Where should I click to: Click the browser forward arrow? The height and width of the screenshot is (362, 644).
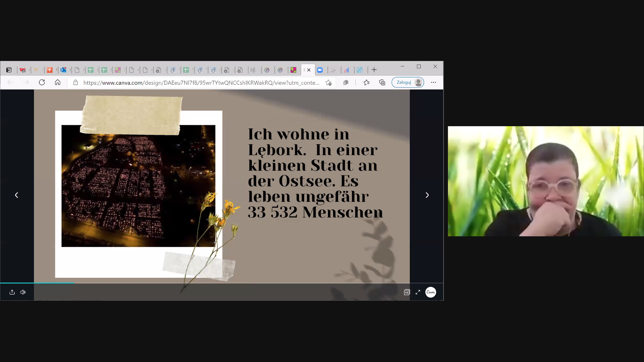click(x=26, y=82)
